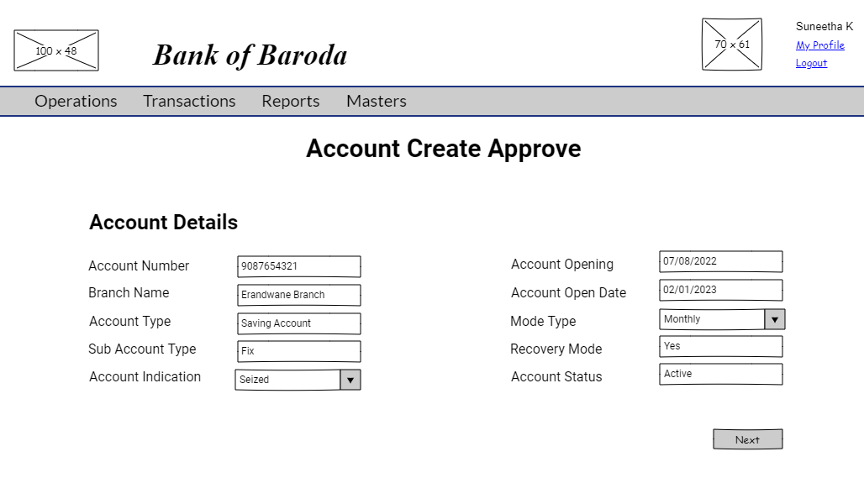Click the Active status field
This screenshot has width=864, height=504.
720,374
